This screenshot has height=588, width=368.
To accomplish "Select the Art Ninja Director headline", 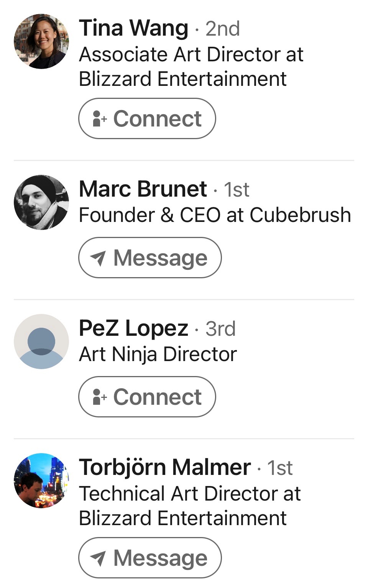I will pyautogui.click(x=158, y=354).
